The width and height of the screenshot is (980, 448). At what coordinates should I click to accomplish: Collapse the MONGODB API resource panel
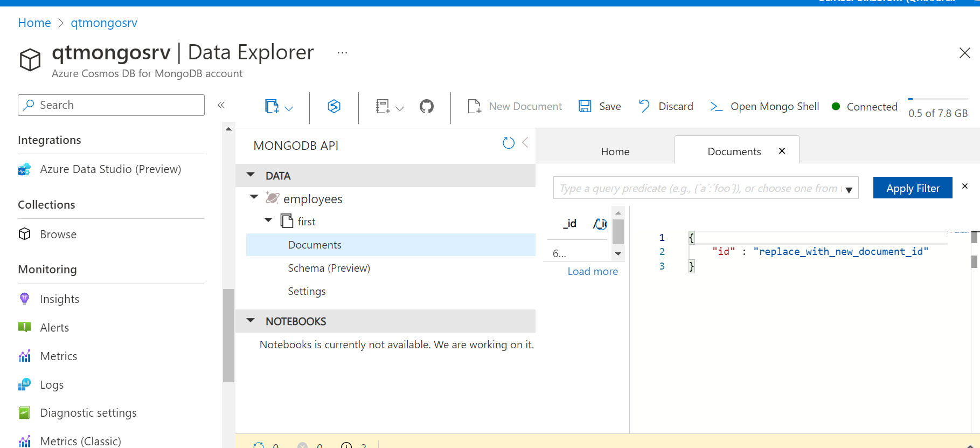tap(525, 143)
